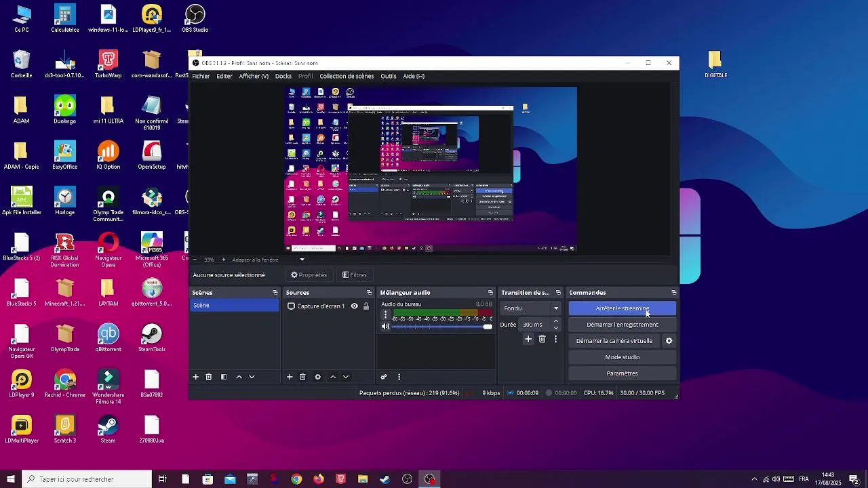Click the Propriétés button
The image size is (868, 488).
coord(309,275)
